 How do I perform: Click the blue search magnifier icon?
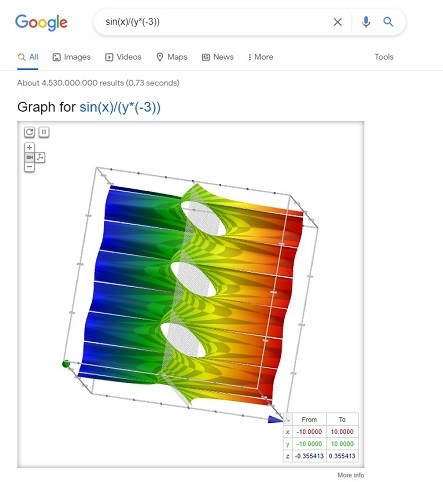click(388, 22)
